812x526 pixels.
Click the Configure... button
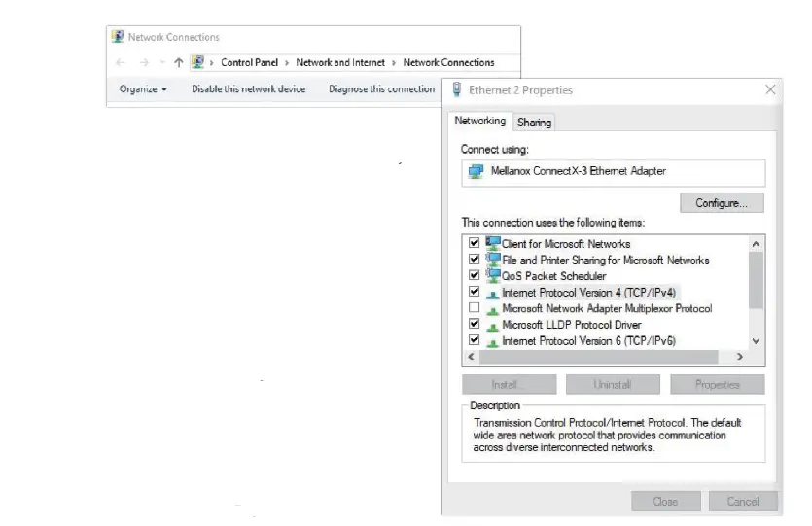[x=722, y=203]
